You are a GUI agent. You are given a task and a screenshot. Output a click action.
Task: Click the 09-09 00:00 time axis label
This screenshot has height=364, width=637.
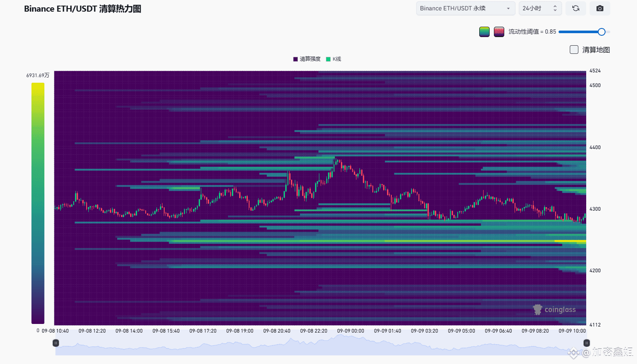point(350,331)
